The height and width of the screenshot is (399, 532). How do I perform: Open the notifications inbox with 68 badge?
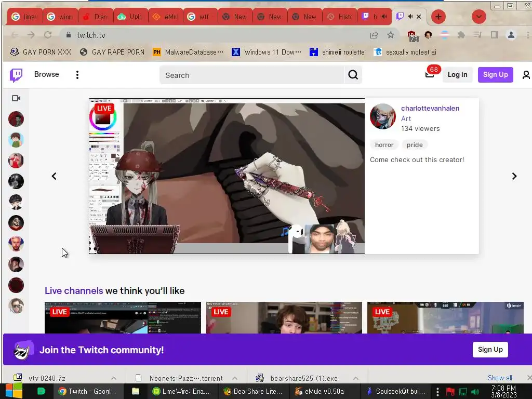tap(430, 74)
